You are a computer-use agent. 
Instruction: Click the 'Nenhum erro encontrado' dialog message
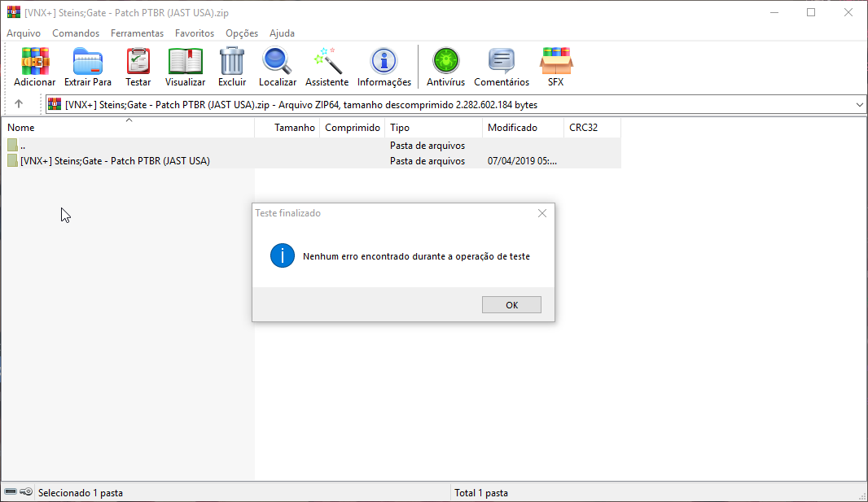click(x=416, y=256)
